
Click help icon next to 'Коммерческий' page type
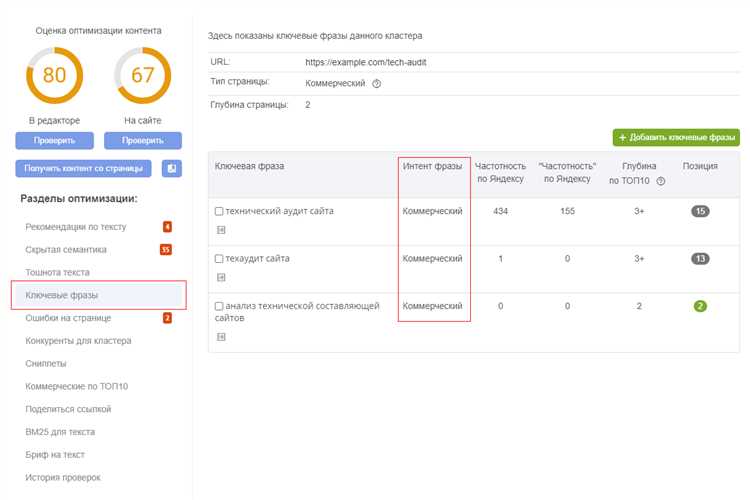[x=377, y=84]
